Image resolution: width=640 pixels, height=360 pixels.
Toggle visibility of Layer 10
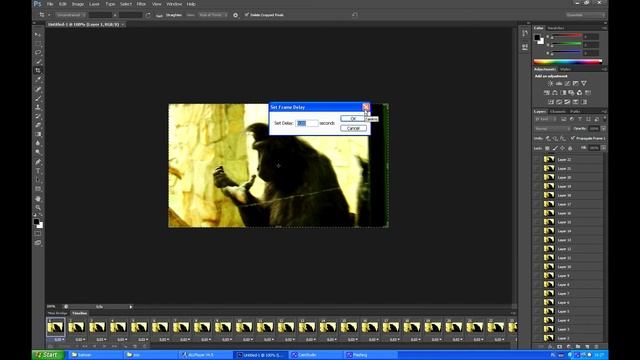point(538,267)
